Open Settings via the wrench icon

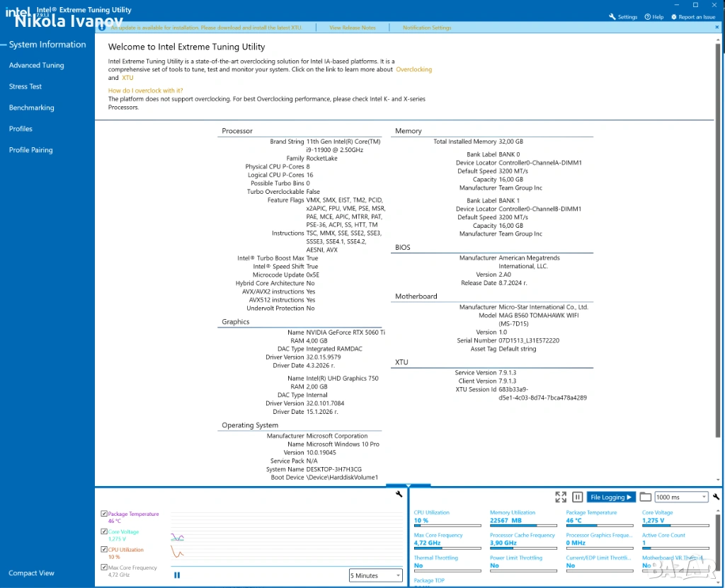pos(612,17)
